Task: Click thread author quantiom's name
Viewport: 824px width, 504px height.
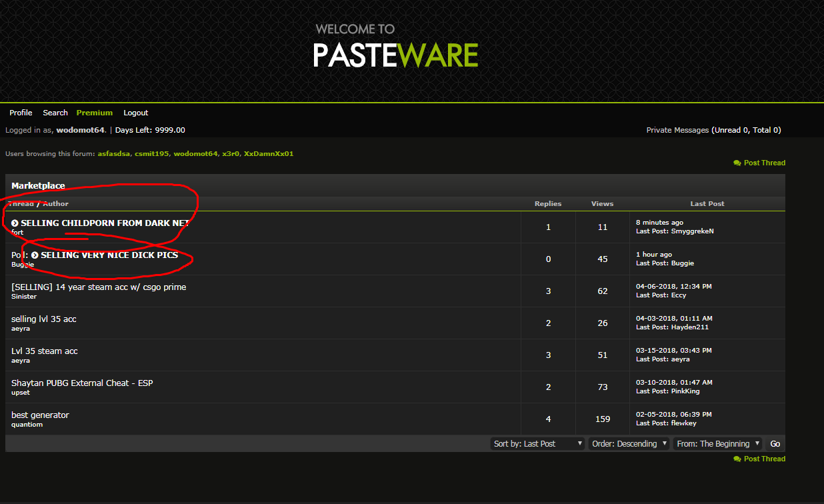Action: pos(27,424)
